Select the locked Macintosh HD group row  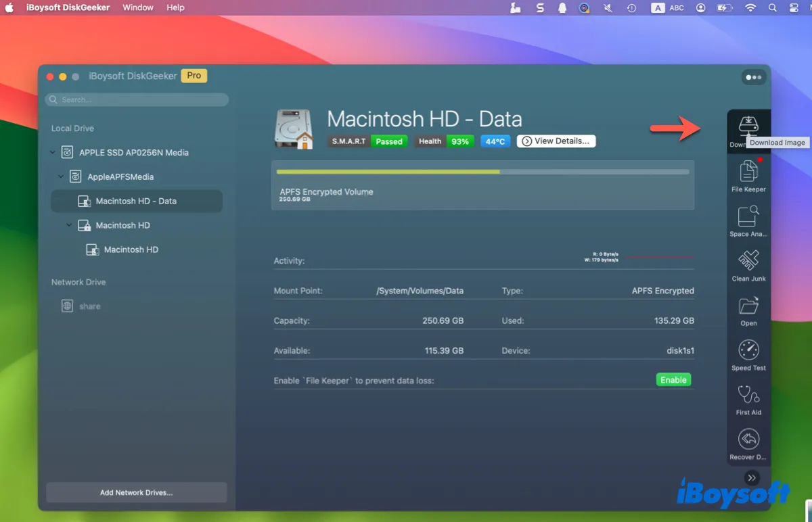pos(137,225)
